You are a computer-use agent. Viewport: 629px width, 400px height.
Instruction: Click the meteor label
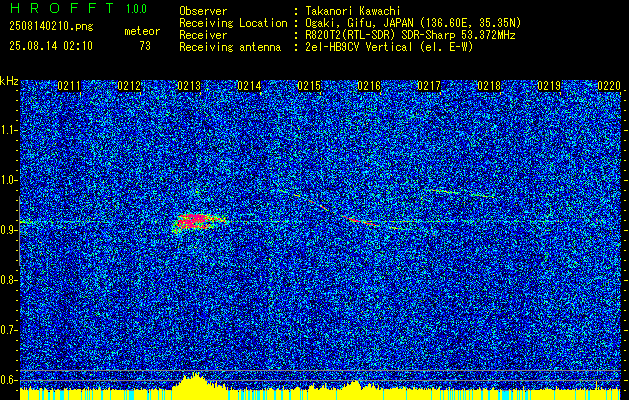point(142,31)
